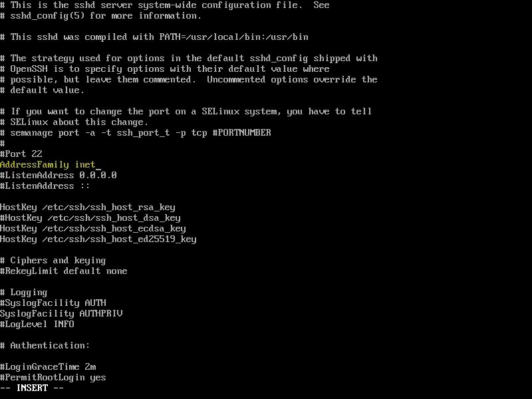Image resolution: width=532 pixels, height=399 pixels.
Task: Click the #RekeyLimit default none line
Action: 64,271
